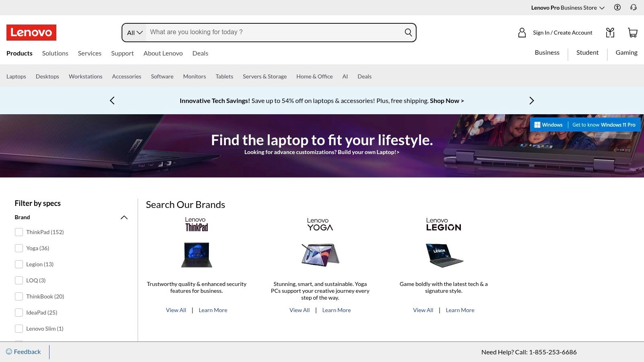
Task: Open the All search category dropdown
Action: tap(134, 33)
